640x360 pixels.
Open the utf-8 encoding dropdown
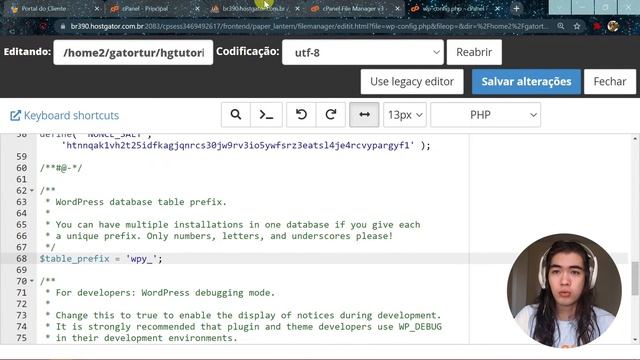[x=362, y=52]
